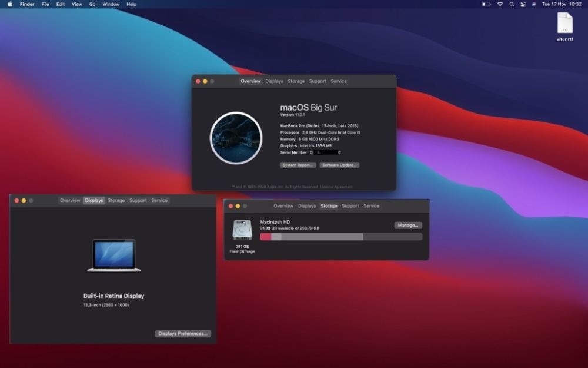The image size is (588, 368).
Task: Select Displays tab in Retina Display window
Action: point(93,201)
